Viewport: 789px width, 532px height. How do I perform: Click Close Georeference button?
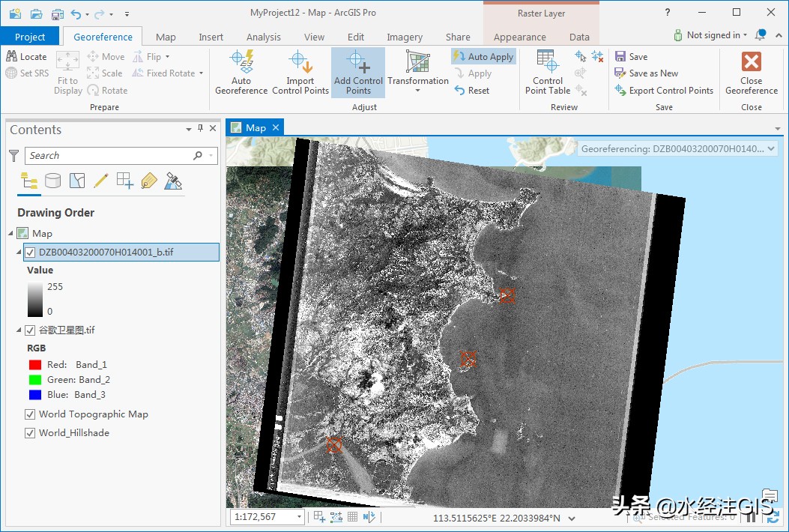click(x=752, y=73)
